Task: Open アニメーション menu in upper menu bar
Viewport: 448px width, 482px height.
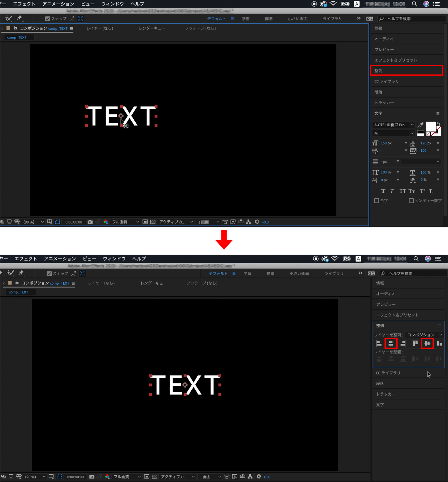Action: pos(58,4)
